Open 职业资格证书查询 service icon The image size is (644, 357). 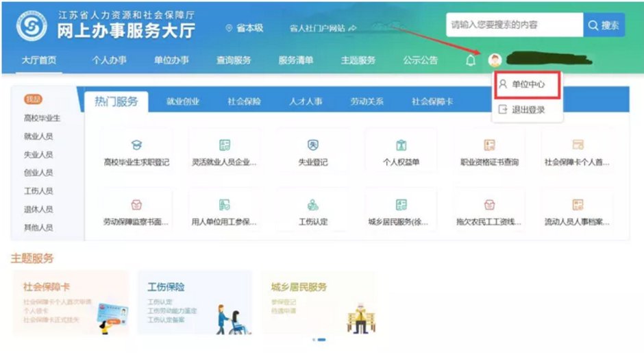[489, 145]
